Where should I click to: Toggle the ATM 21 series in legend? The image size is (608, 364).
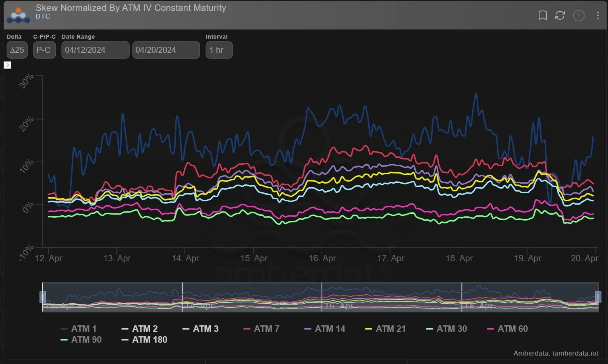click(385, 329)
